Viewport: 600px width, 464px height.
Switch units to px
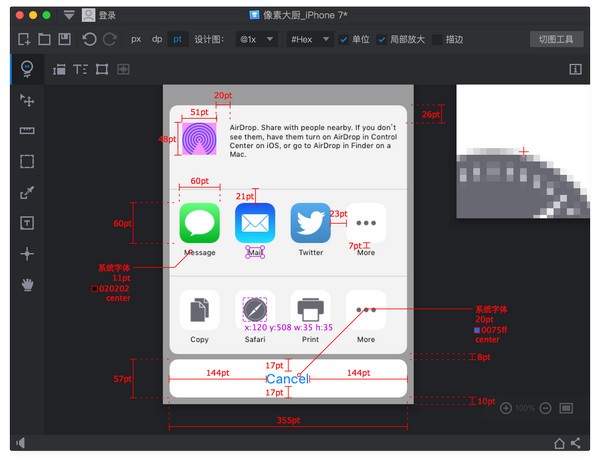click(136, 39)
